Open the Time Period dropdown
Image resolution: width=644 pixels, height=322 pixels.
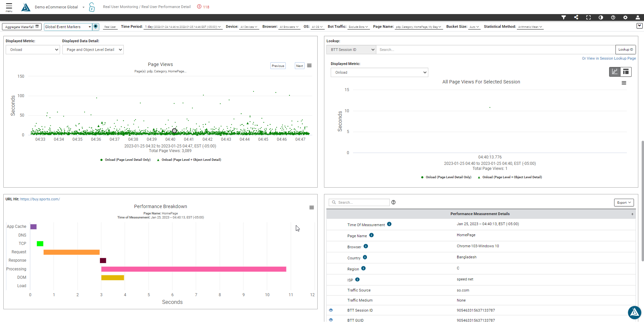[183, 27]
